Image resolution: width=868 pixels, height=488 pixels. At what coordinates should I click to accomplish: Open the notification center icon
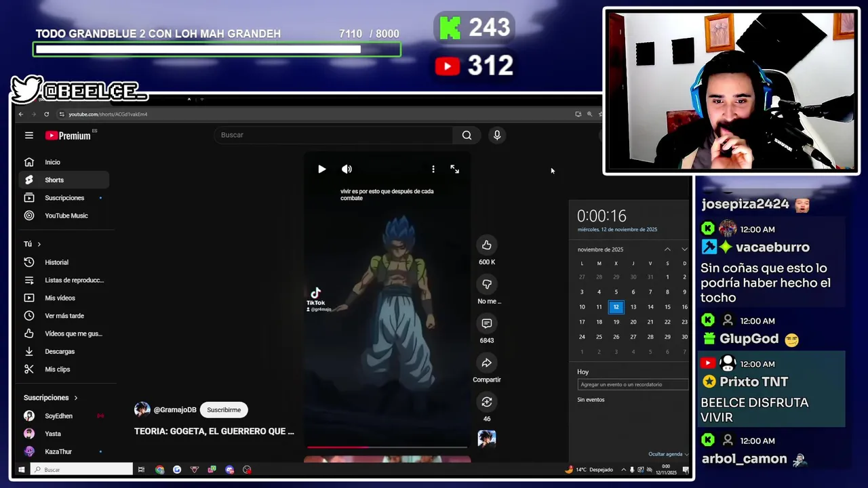point(686,470)
